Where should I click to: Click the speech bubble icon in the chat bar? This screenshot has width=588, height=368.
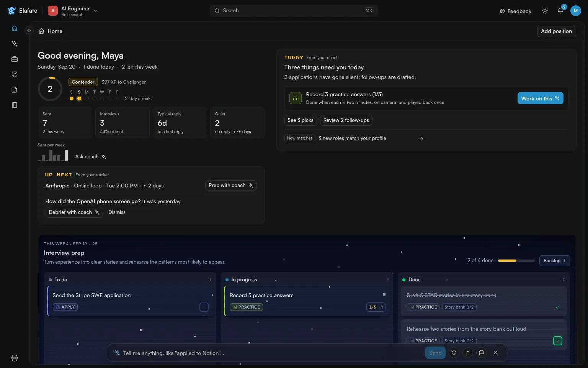482,353
